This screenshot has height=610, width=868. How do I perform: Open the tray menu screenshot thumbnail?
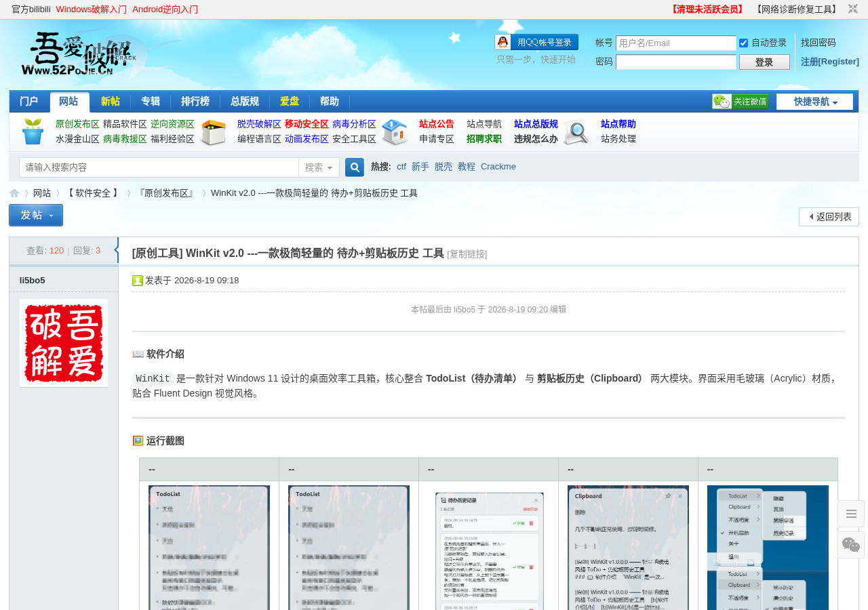coord(768,548)
